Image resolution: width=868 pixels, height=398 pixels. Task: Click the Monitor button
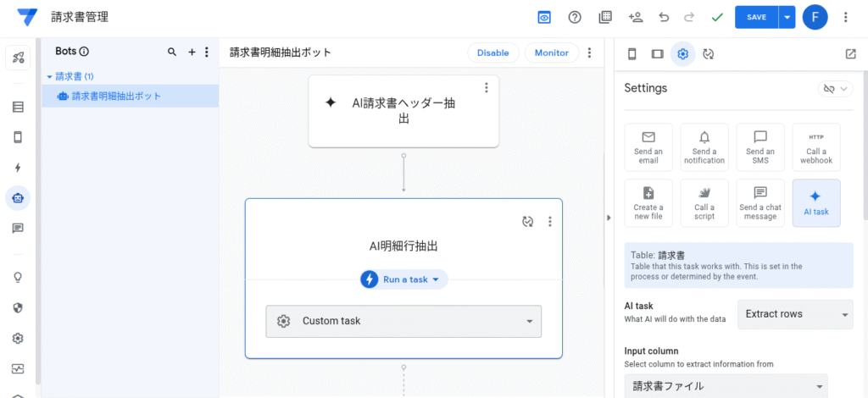click(552, 53)
